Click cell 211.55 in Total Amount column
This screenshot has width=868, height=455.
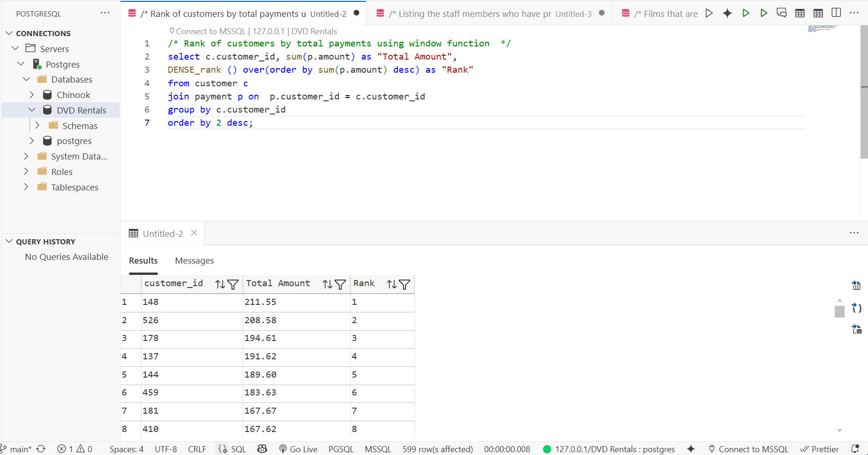pos(296,302)
